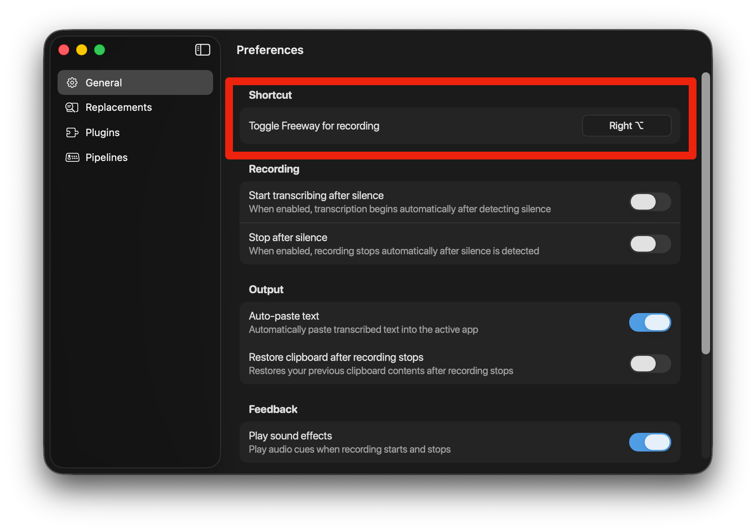Open the Replacements section
The height and width of the screenshot is (532, 756).
click(119, 107)
